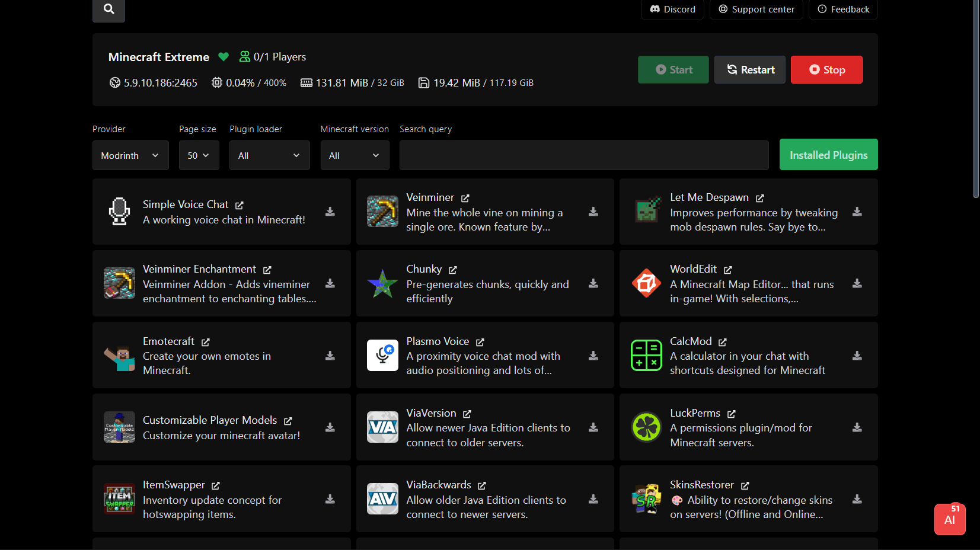Open the Feedback link

[843, 9]
